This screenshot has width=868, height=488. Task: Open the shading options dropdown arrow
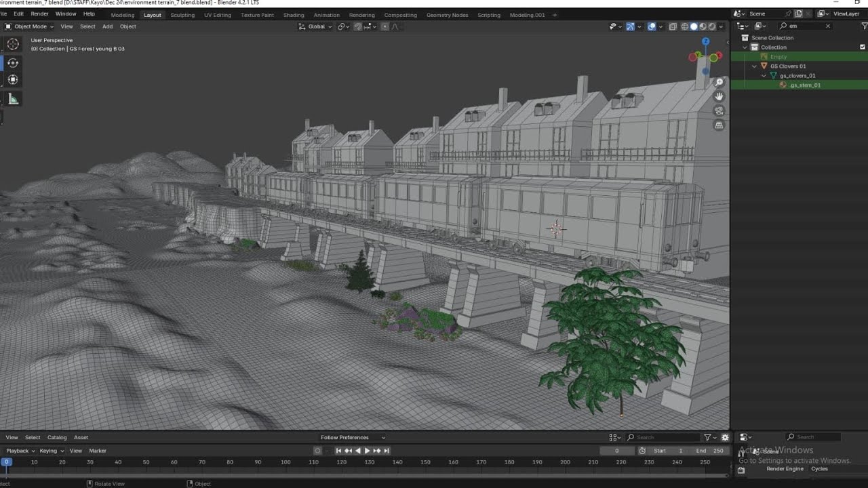[x=721, y=26]
